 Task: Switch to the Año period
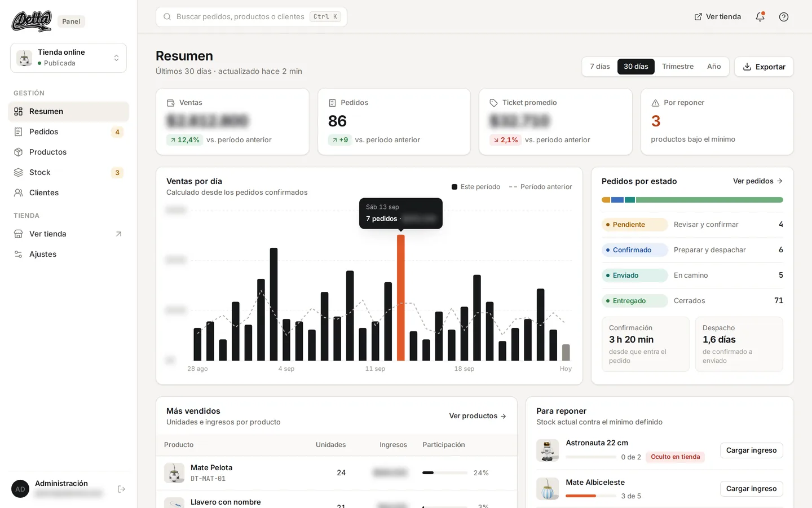click(714, 67)
